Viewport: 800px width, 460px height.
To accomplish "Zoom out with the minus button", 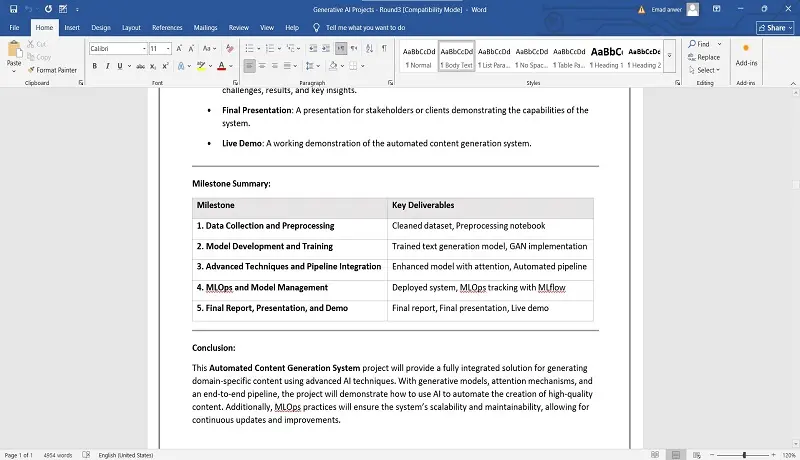I will point(712,454).
